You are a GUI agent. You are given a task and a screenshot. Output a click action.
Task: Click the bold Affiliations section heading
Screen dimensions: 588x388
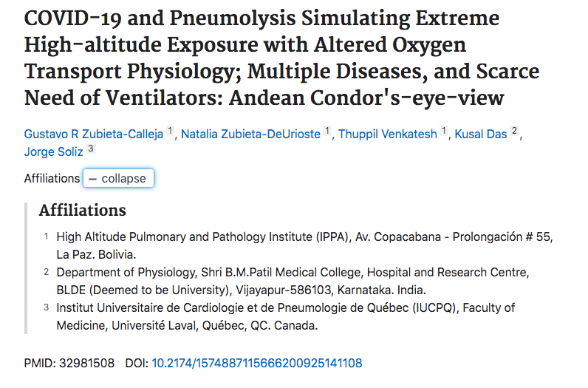(83, 211)
